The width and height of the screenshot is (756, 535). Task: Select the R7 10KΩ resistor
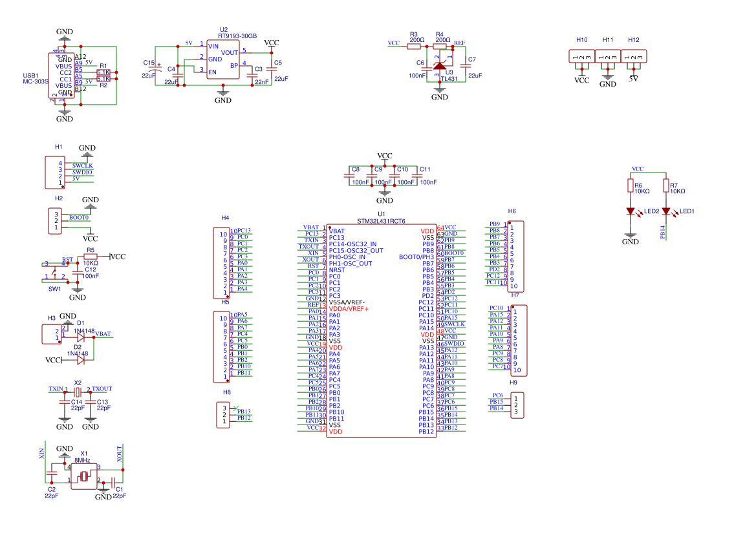coord(666,186)
